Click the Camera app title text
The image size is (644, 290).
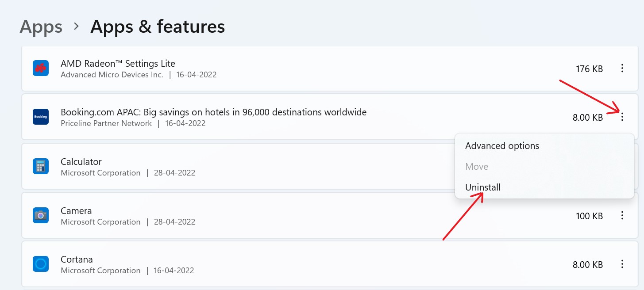coord(76,211)
